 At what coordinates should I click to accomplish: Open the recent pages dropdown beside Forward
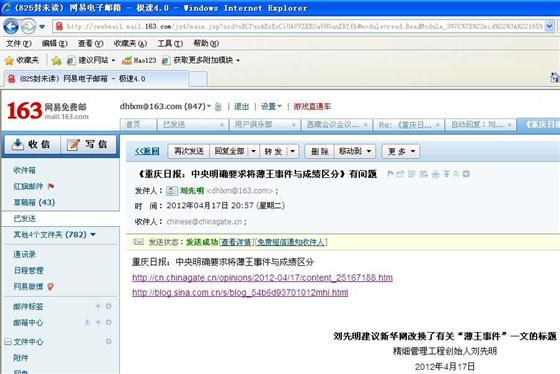42,27
